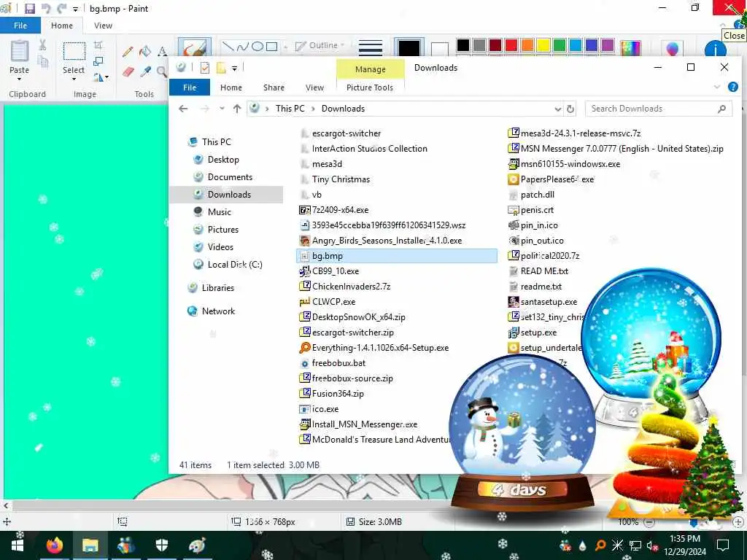Select Documents in the navigation pane
Screen dimensions: 747x560
pos(230,177)
